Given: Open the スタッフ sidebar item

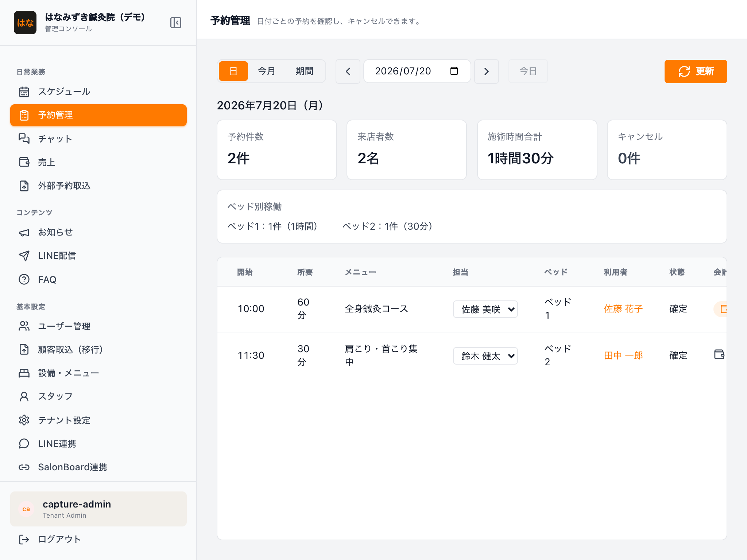Looking at the screenshot, I should click(x=98, y=397).
